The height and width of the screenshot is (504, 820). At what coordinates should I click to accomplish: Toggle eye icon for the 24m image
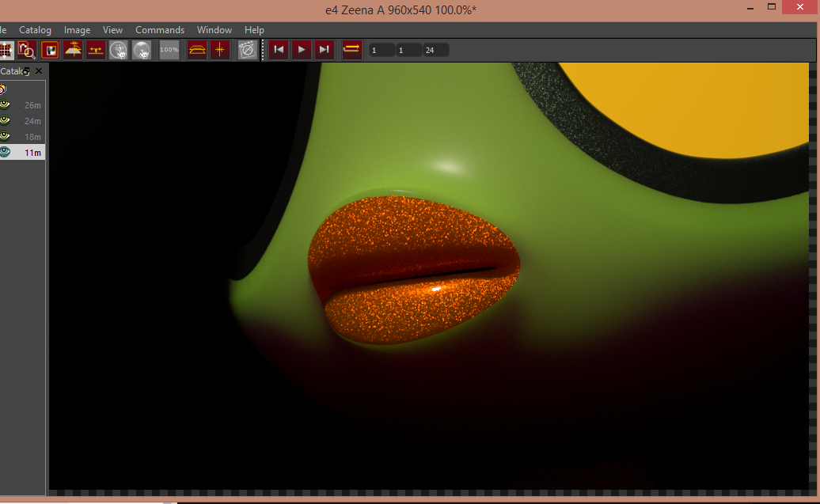click(5, 120)
